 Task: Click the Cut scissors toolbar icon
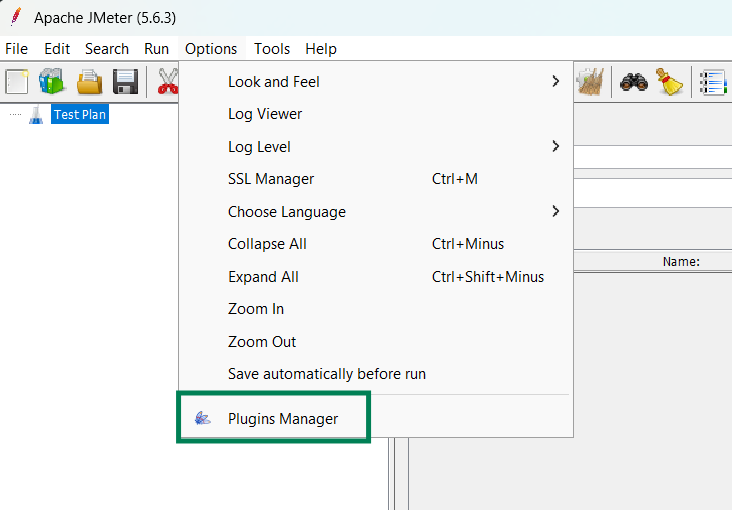click(x=168, y=81)
